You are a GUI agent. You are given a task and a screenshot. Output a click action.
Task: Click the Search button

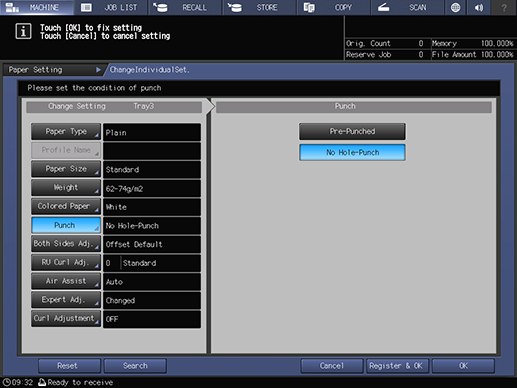pos(135,366)
